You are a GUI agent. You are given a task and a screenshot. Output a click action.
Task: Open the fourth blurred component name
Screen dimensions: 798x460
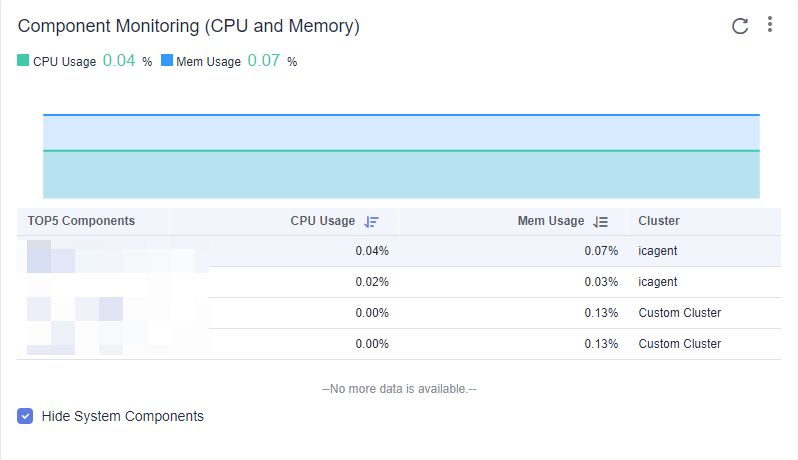pos(113,338)
